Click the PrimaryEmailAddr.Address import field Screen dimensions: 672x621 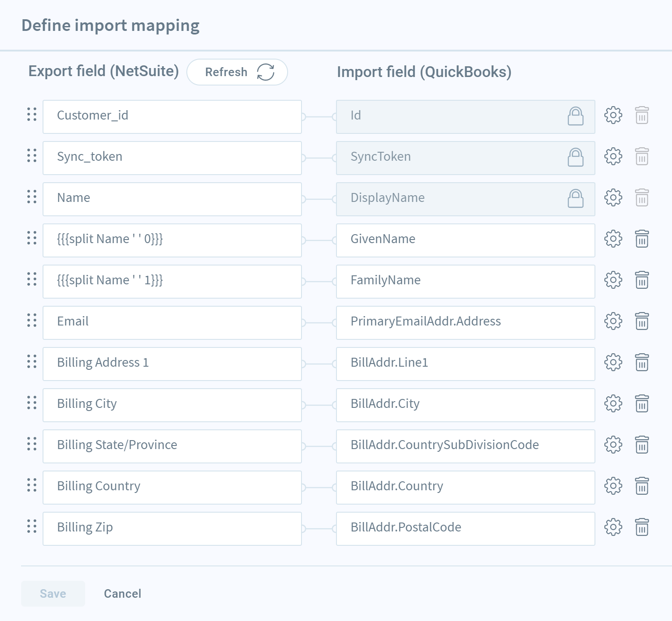(465, 323)
